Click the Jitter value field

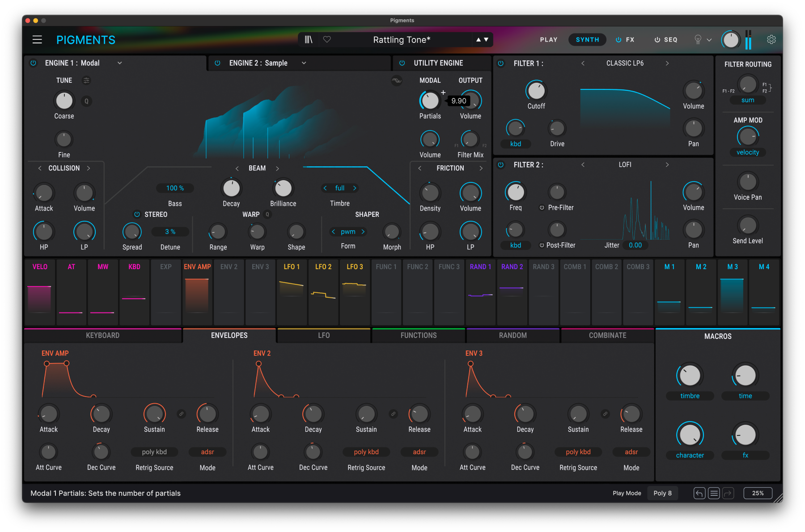tap(635, 245)
